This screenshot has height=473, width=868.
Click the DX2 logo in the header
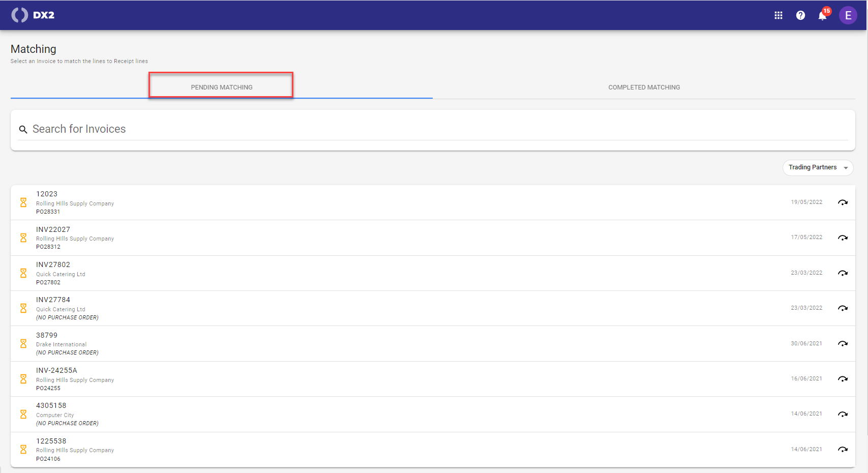coord(33,15)
